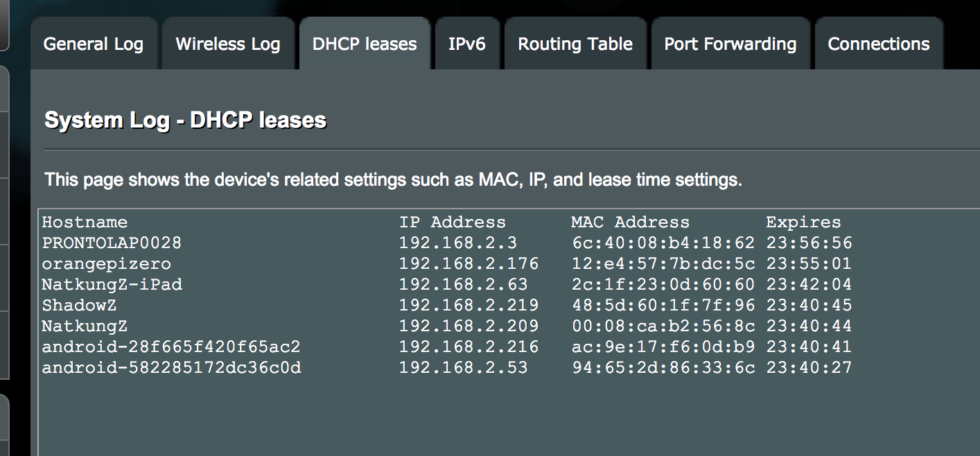
Task: Switch to the Wireless Log tab
Action: point(228,44)
